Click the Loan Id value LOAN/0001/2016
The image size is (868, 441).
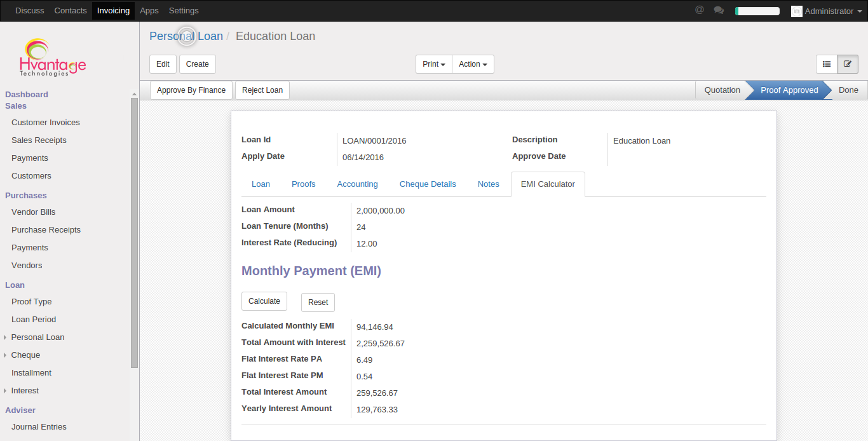[374, 141]
